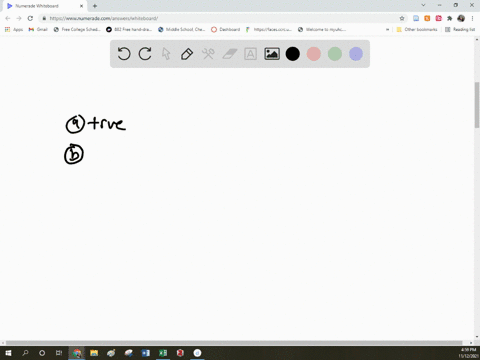Open the orange extension icon in the browser toolbar
Image resolution: width=480 pixels, height=360 pixels.
coord(427,18)
